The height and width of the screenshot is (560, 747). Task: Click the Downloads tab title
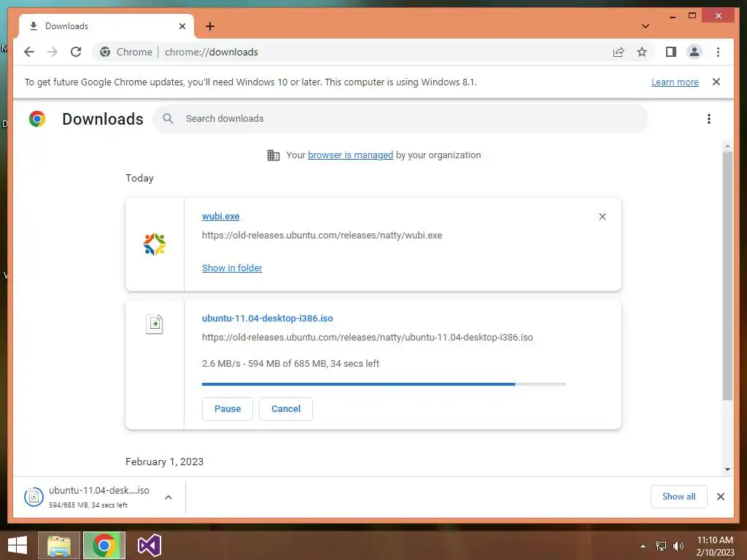point(66,26)
